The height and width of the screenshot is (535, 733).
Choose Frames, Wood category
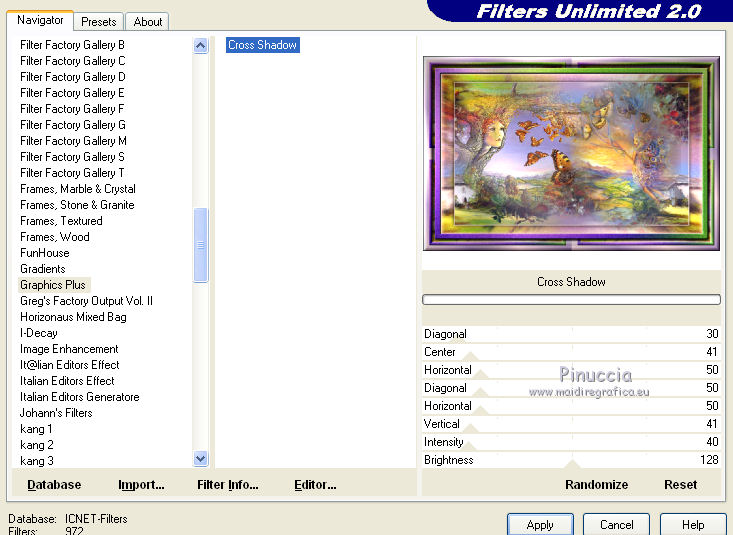click(55, 237)
